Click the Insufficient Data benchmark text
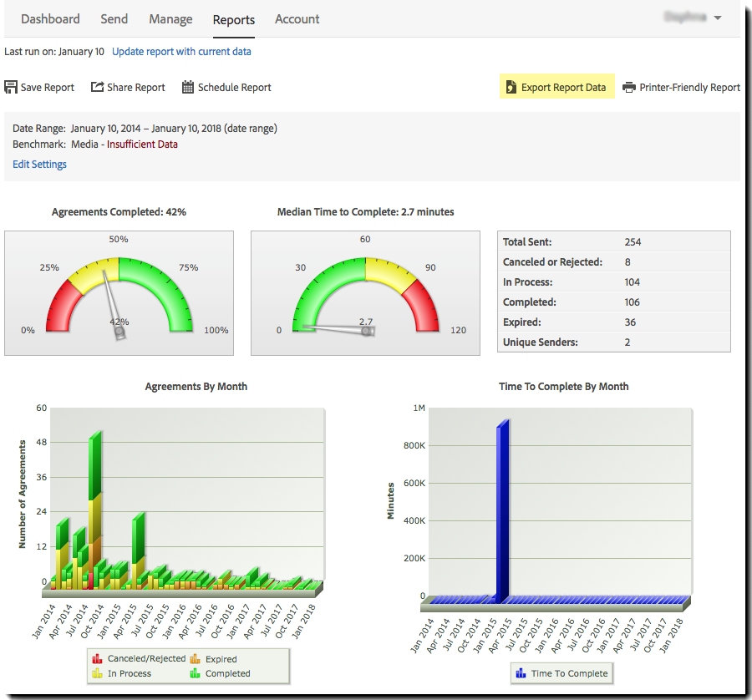This screenshot has width=752, height=700. coord(142,144)
